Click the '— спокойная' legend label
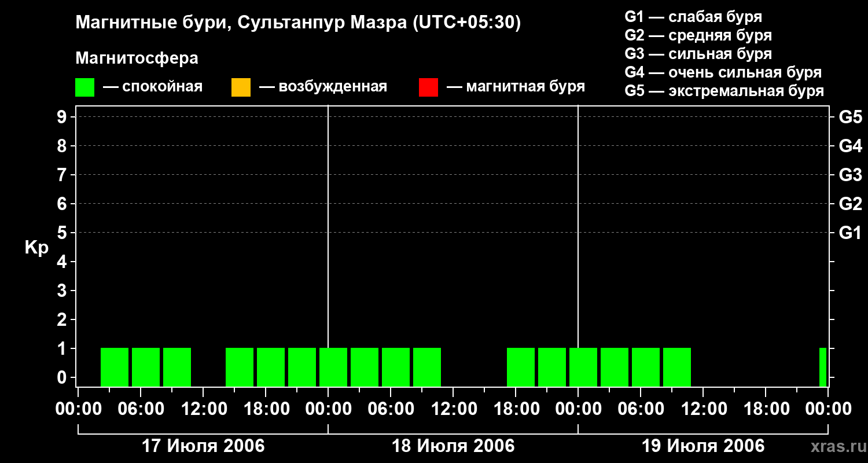 [x=153, y=87]
